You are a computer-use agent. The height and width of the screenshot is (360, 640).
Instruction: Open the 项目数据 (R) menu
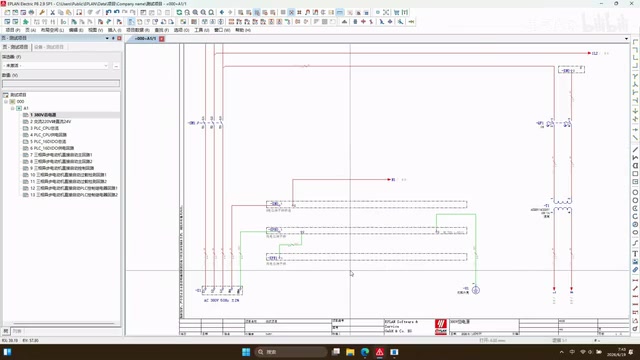pos(138,30)
